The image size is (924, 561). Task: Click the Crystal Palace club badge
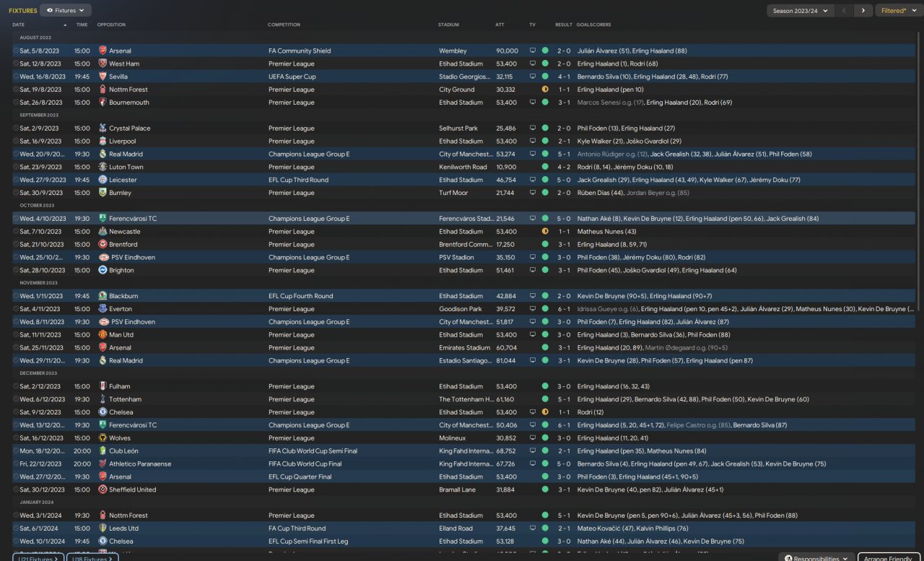[x=103, y=129]
